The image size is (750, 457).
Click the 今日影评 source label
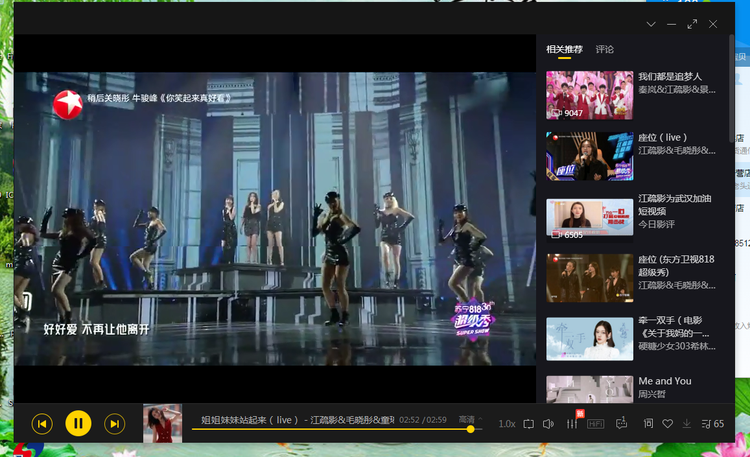pos(656,224)
